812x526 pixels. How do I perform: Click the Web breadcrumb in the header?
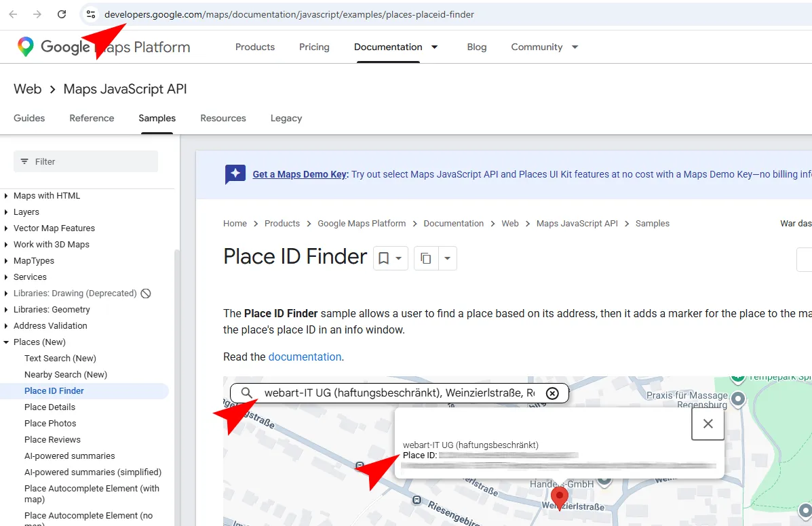(27, 89)
